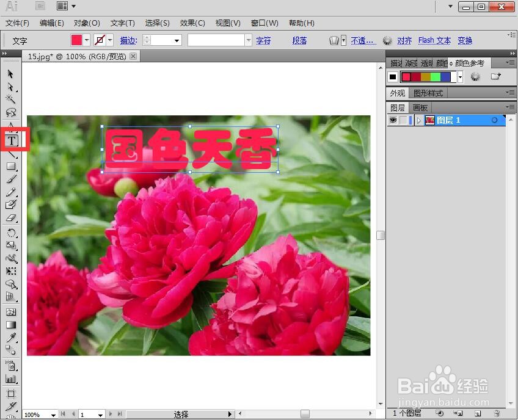Toggle lock box of 图层 1
This screenshot has width=518, height=420.
click(403, 120)
